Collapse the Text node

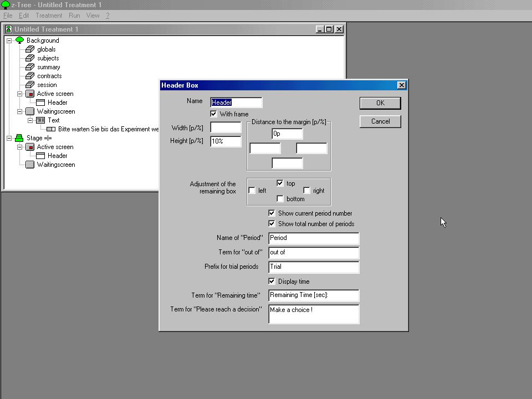pos(30,120)
